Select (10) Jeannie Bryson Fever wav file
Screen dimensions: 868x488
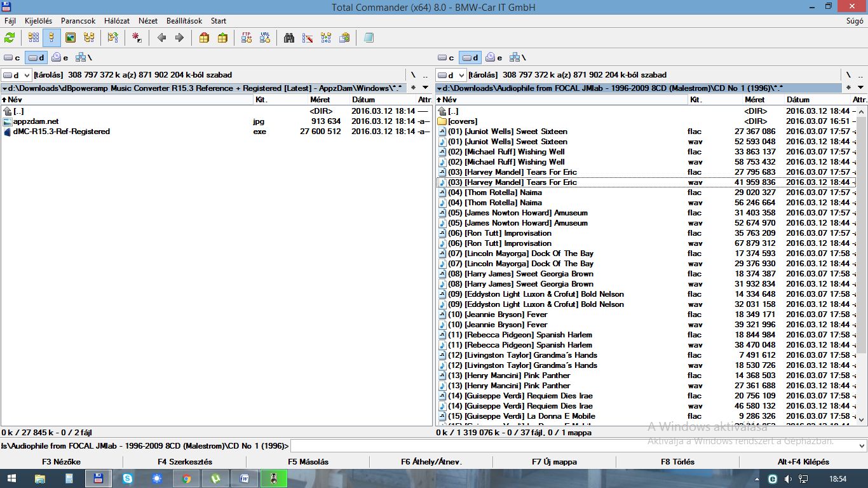pyautogui.click(x=647, y=325)
